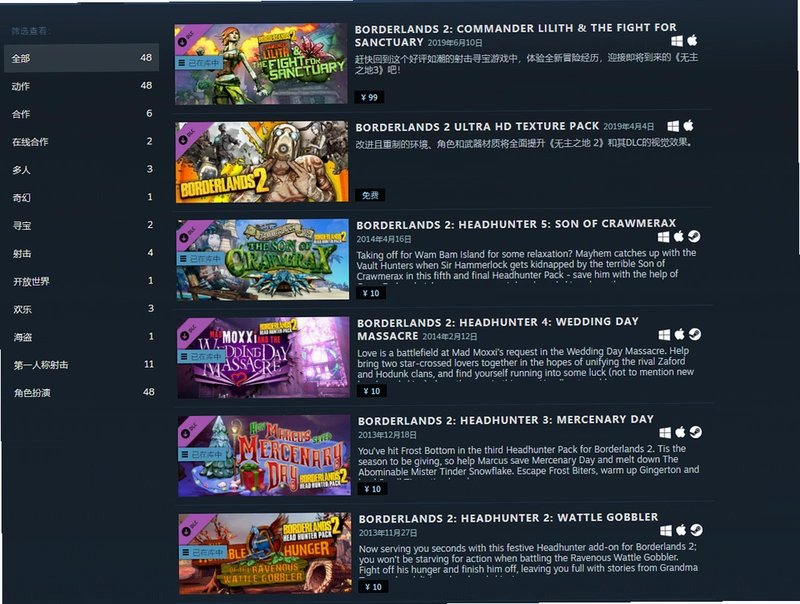The image size is (800, 604).
Task: Open Headhunter 4: Wedding Day Massacre title
Action: click(498, 329)
